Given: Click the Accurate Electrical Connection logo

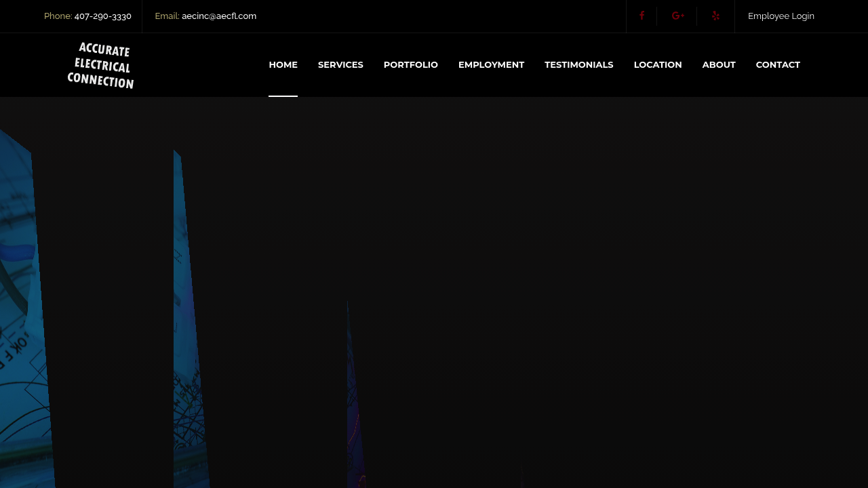Looking at the screenshot, I should (x=100, y=65).
